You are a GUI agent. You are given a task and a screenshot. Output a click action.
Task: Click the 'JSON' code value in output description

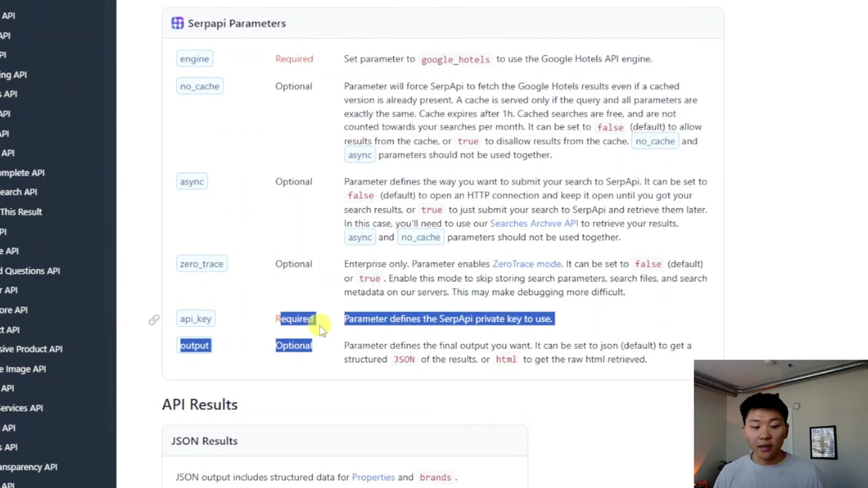[404, 360]
